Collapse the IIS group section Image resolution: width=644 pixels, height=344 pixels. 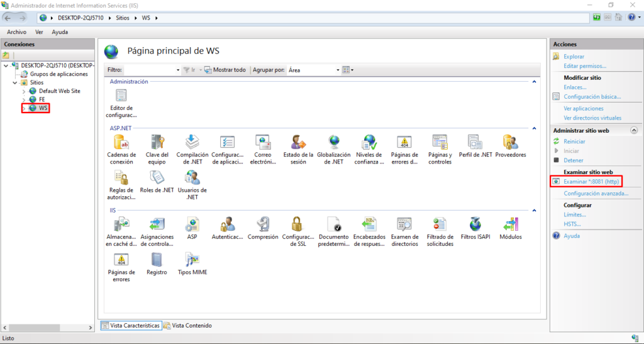[534, 211]
